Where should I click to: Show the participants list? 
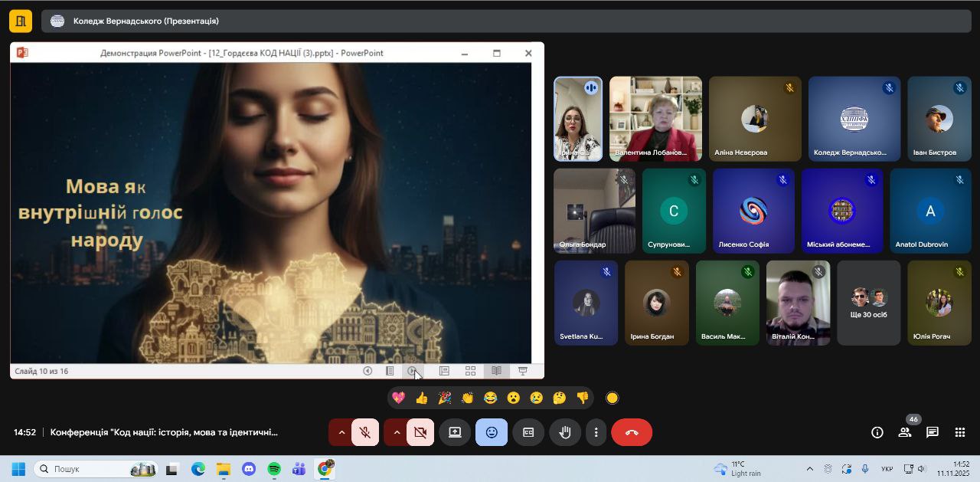click(905, 432)
